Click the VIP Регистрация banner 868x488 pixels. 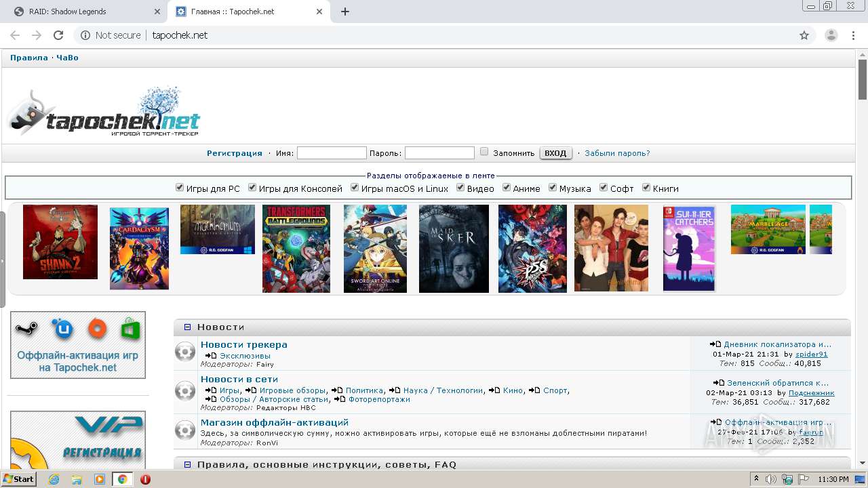click(x=78, y=441)
